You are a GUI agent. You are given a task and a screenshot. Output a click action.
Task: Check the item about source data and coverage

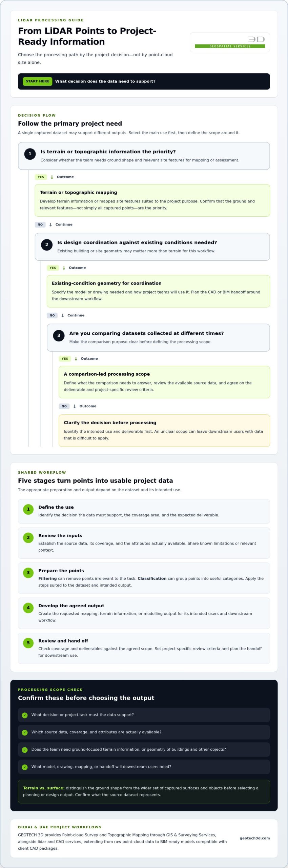[x=144, y=732]
